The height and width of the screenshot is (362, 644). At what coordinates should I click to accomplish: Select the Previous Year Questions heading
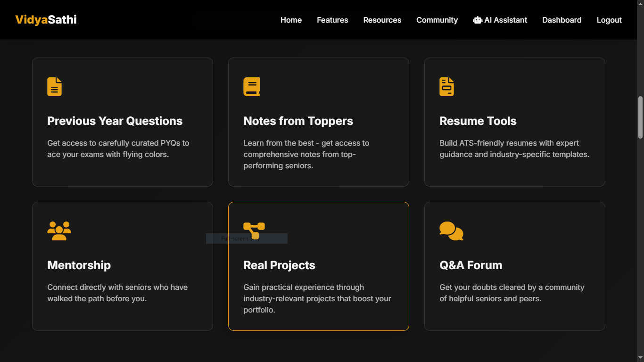115,121
